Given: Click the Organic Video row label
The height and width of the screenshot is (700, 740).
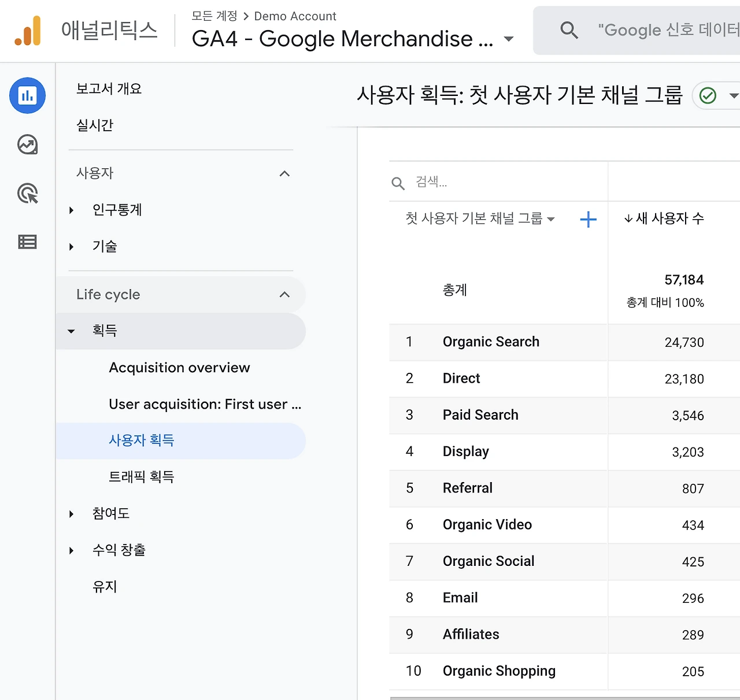Looking at the screenshot, I should coord(487,524).
